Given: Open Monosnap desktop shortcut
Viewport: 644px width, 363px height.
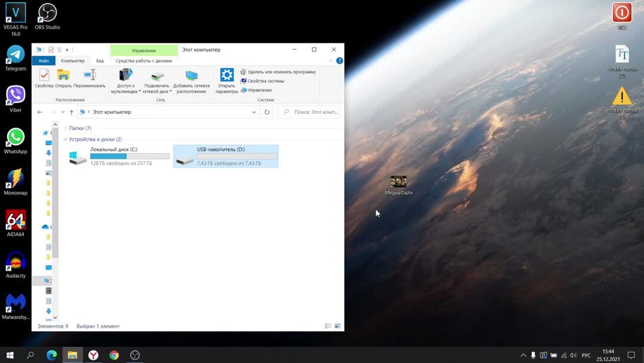Looking at the screenshot, I should point(16,182).
